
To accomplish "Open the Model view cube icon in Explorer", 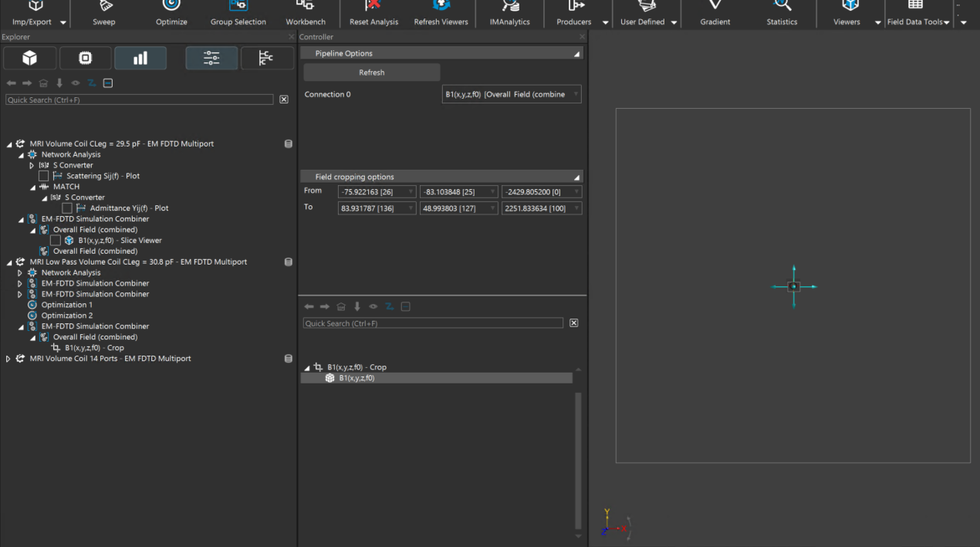I will 29,58.
